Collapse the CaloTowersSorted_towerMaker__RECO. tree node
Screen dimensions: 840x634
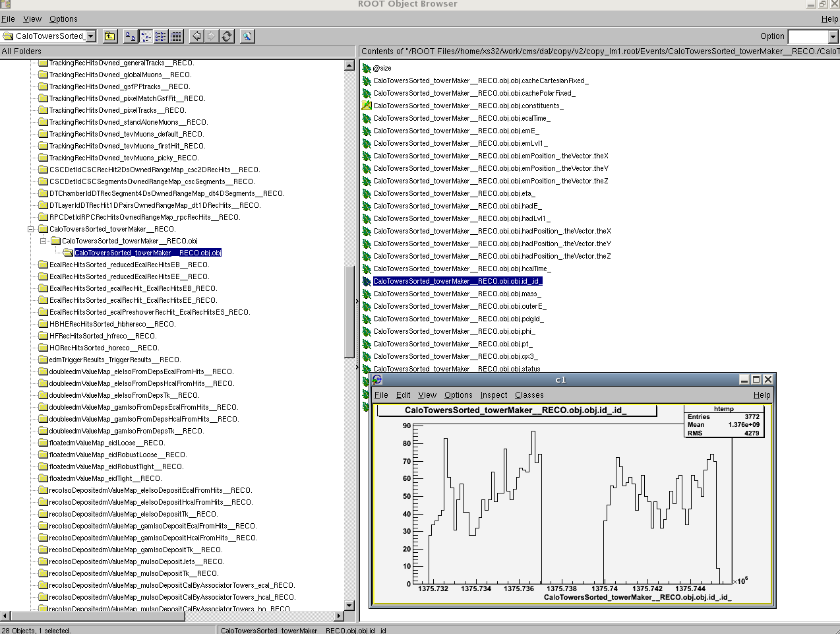30,229
